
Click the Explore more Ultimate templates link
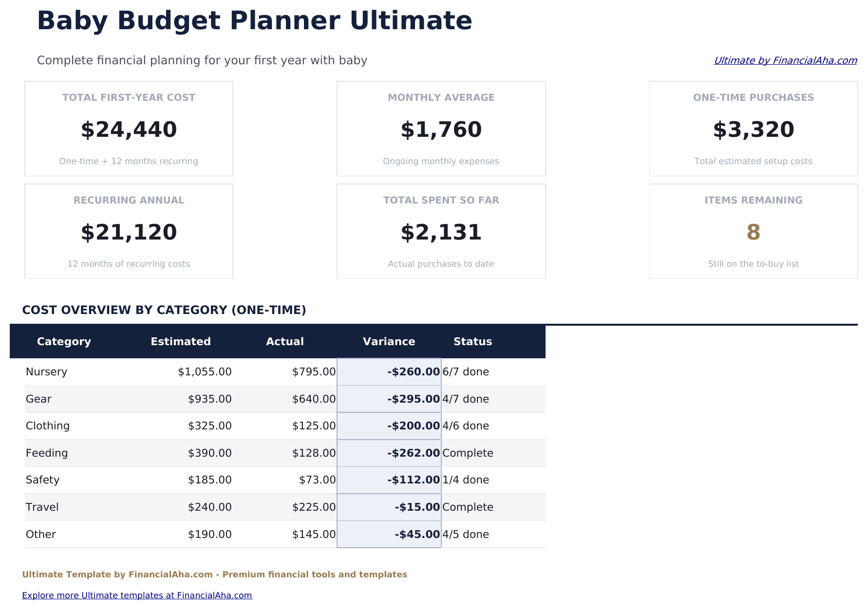[x=138, y=595]
